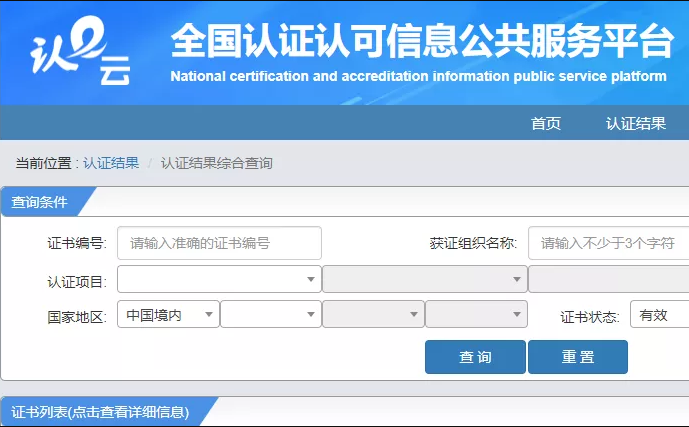The height and width of the screenshot is (427, 689).
Task: Open the 中国境内 country dropdown
Action: [x=168, y=315]
